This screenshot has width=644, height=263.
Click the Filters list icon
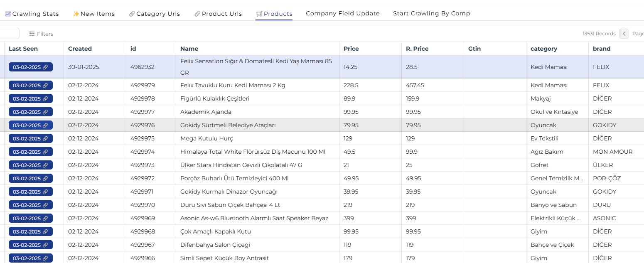[x=32, y=34]
